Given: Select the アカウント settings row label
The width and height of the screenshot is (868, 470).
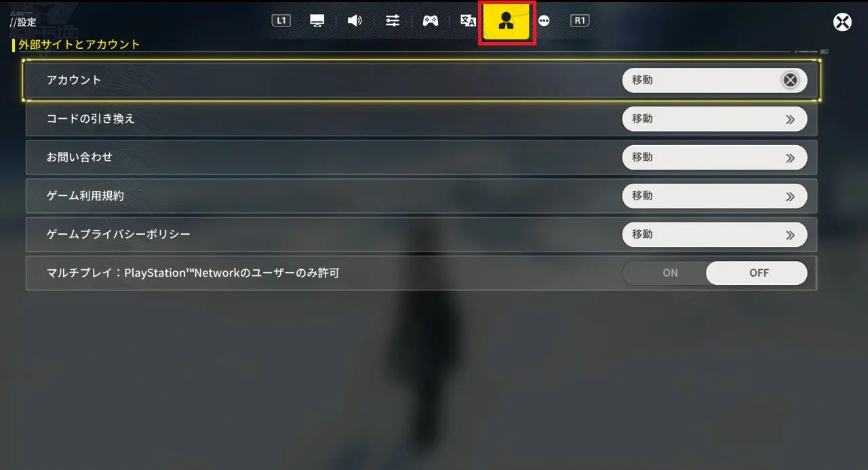Looking at the screenshot, I should [74, 80].
